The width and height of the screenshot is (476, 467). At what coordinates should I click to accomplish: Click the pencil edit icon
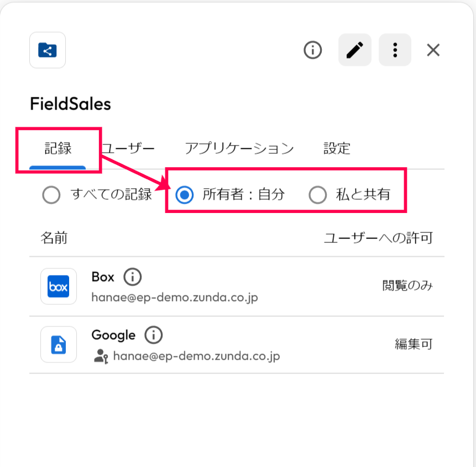pos(355,50)
